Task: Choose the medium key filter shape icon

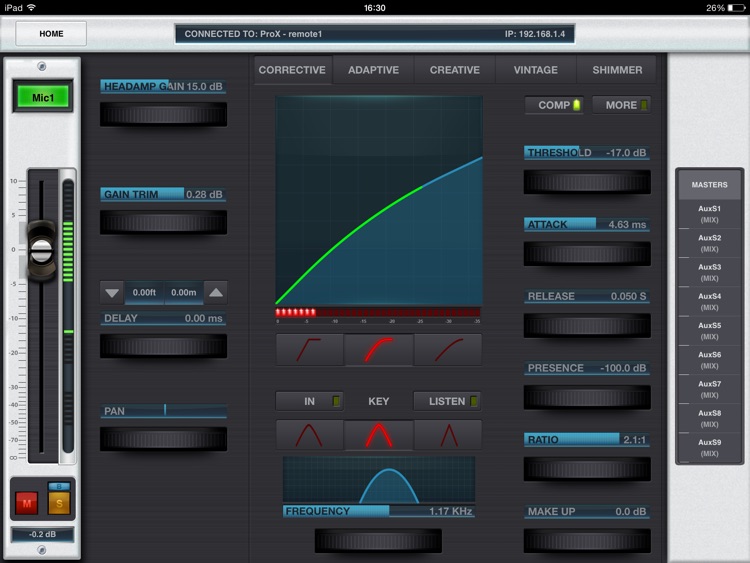Action: [378, 435]
